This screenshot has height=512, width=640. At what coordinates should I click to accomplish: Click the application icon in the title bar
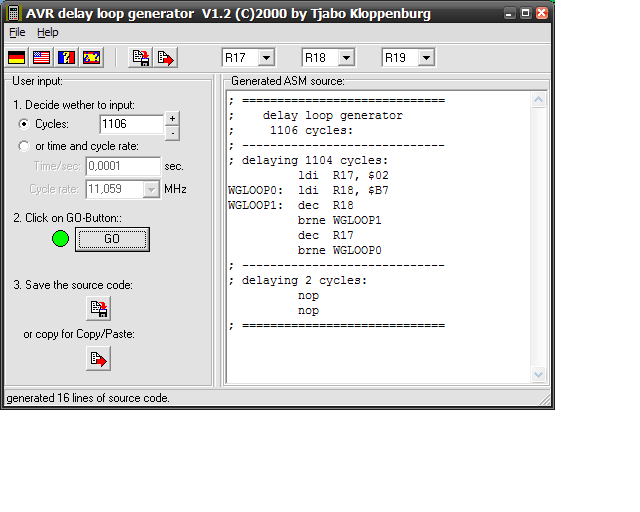click(x=13, y=13)
